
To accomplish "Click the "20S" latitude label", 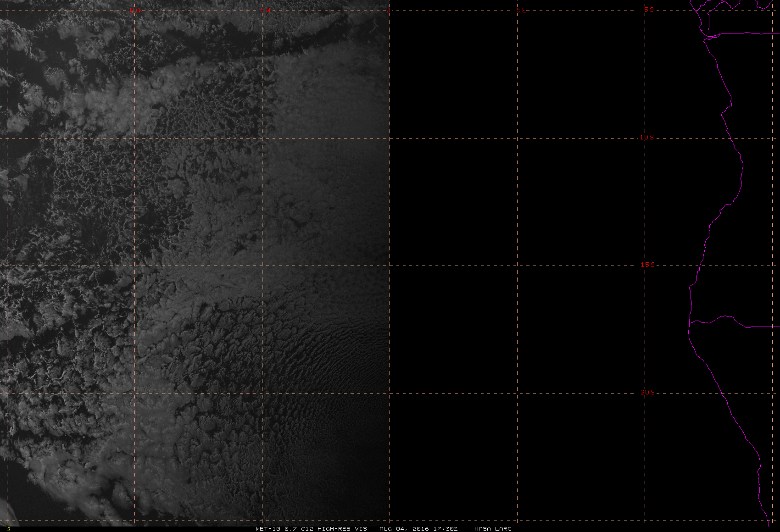I will [x=647, y=392].
